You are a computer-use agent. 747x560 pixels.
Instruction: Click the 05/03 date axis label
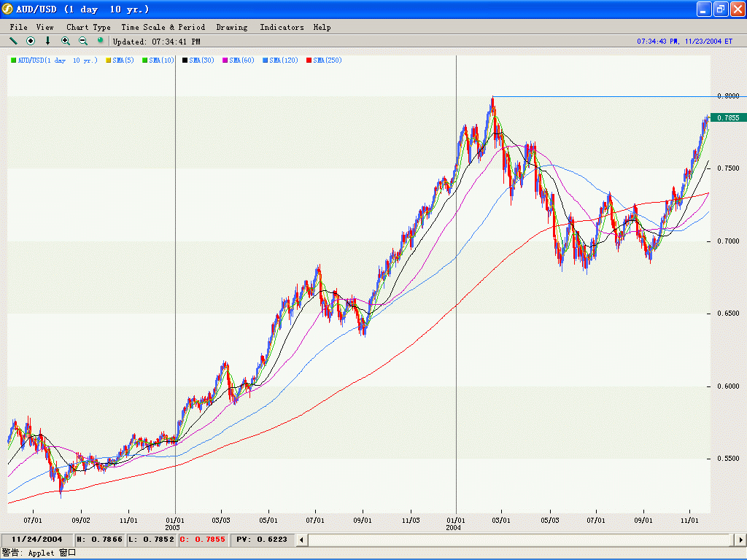550,521
